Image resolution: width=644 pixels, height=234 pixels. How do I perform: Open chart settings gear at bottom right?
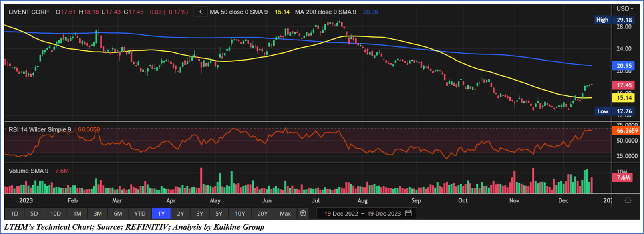pyautogui.click(x=628, y=200)
